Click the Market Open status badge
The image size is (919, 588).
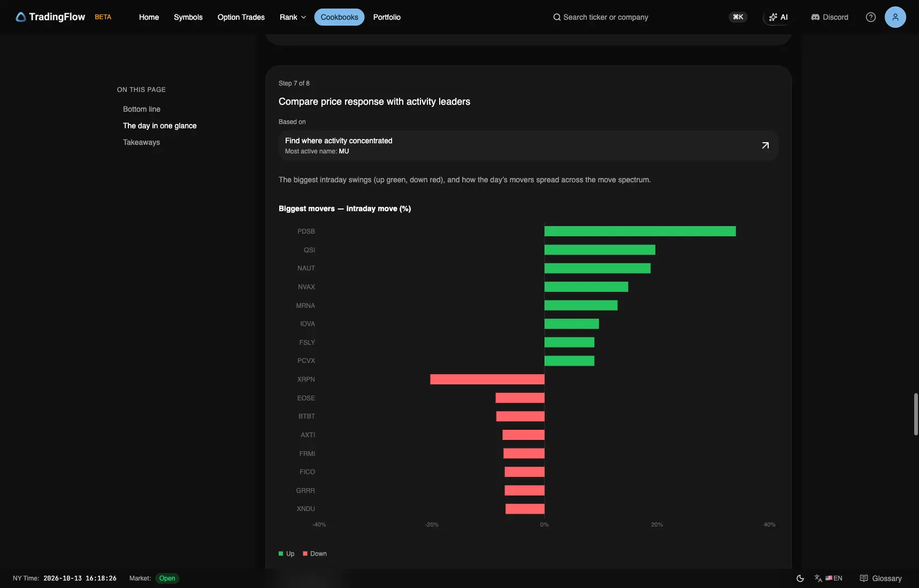click(167, 578)
